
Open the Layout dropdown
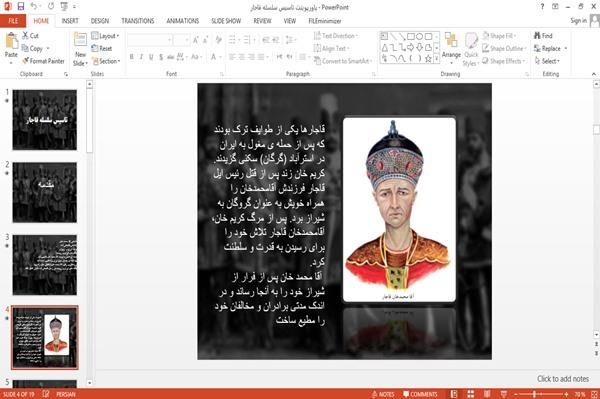point(105,36)
